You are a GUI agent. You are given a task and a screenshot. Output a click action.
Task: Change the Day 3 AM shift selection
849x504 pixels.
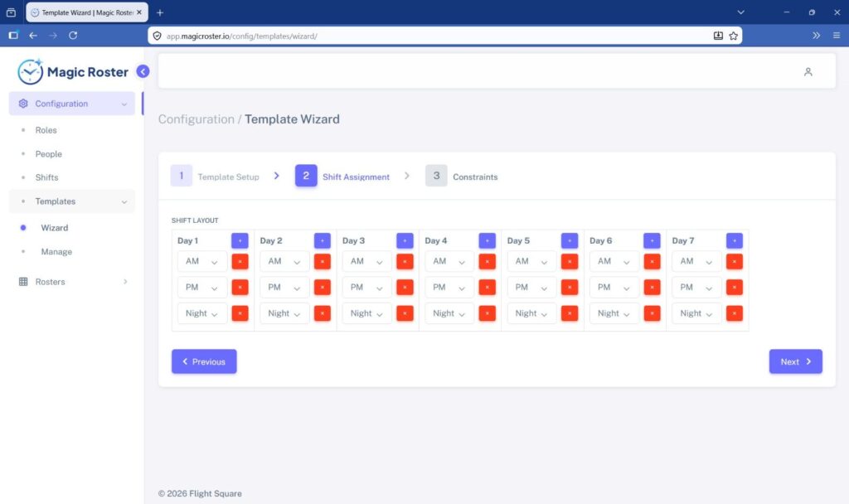coord(366,261)
